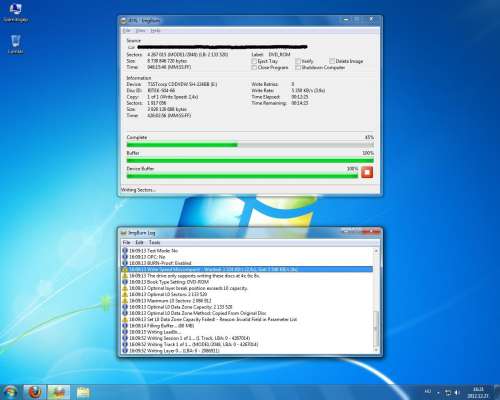Image resolution: width=500 pixels, height=400 pixels.
Task: Open Edit menu in ImgBurn Log window
Action: [140, 242]
